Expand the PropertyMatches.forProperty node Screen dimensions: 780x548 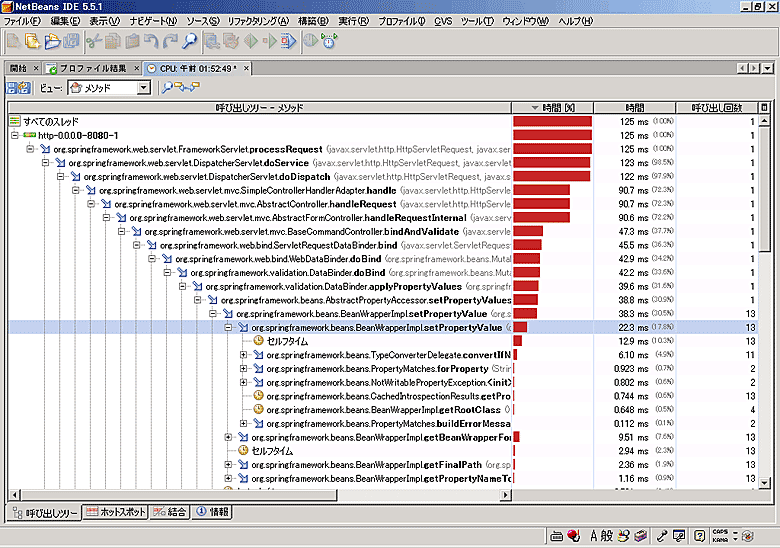(x=243, y=368)
